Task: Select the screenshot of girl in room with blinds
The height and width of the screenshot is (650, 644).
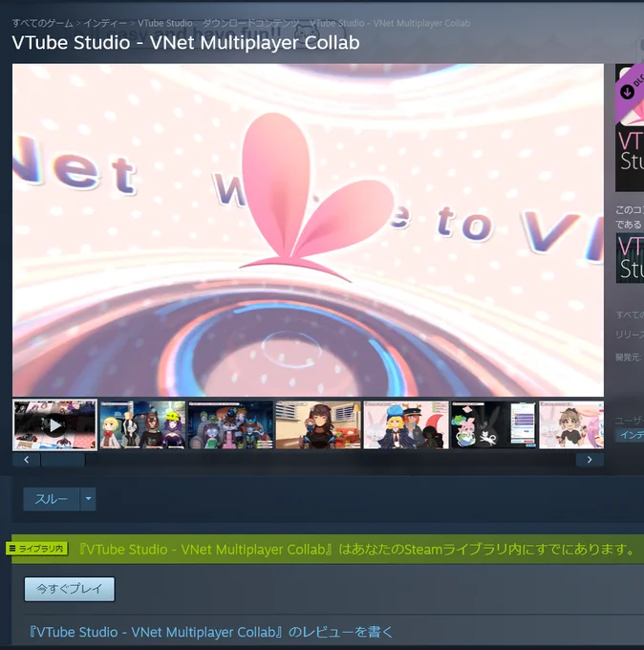Action: coord(319,425)
